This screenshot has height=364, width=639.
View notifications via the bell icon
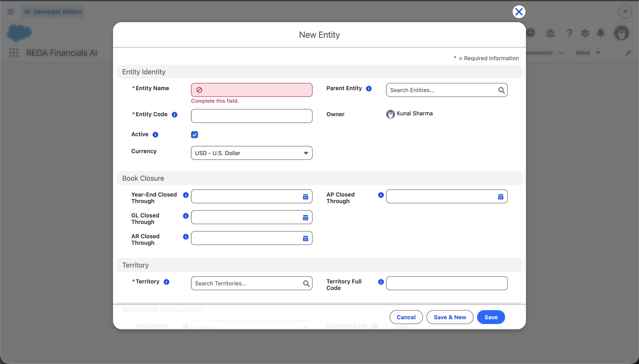[x=601, y=33]
